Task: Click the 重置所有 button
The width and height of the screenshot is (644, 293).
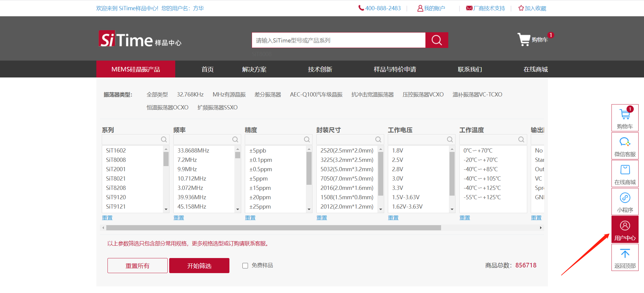Action: [x=138, y=266]
